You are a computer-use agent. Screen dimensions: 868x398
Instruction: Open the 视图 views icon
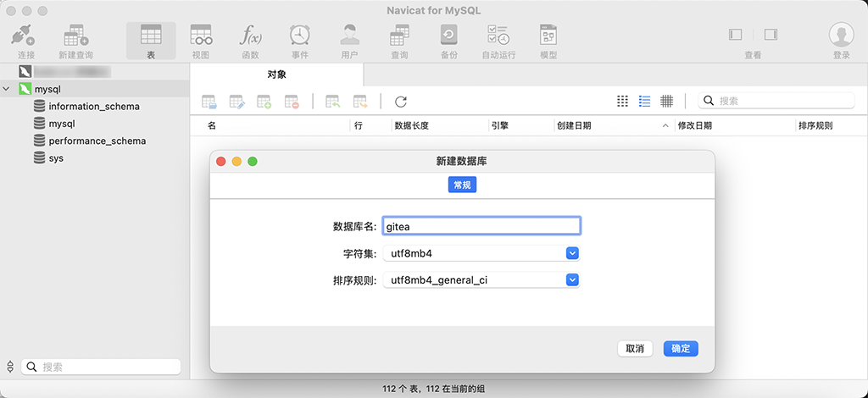tap(201, 34)
